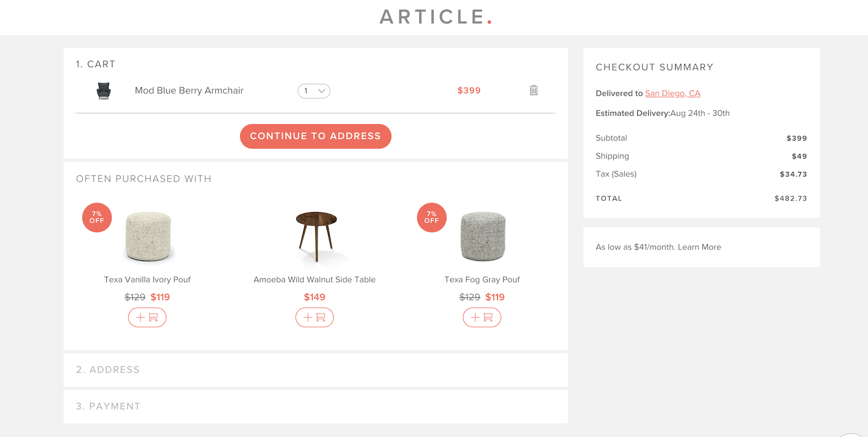Viewport: 868px width, 437px height.
Task: Click the Mod Blue Berry Armchair item name
Action: click(x=189, y=90)
